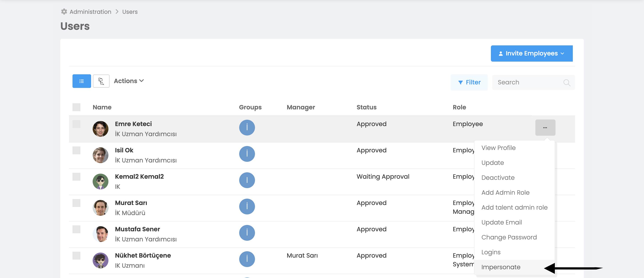Image resolution: width=644 pixels, height=278 pixels.
Task: Open Emre Keteci's three-dot options button
Action: pos(545,128)
